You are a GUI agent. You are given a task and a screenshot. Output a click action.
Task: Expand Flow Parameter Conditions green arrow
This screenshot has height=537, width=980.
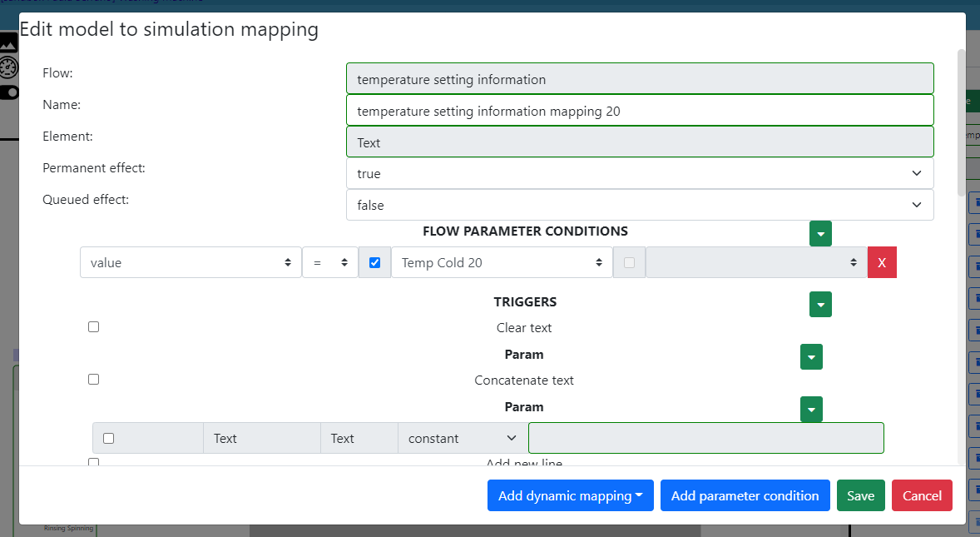(820, 234)
